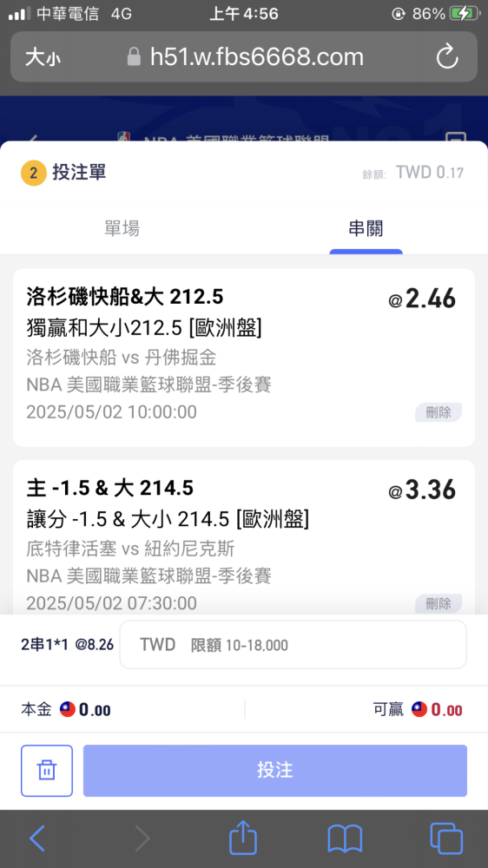Image resolution: width=488 pixels, height=868 pixels.
Task: Tap the 2.46 odds on Clippers bet
Action: (x=422, y=299)
